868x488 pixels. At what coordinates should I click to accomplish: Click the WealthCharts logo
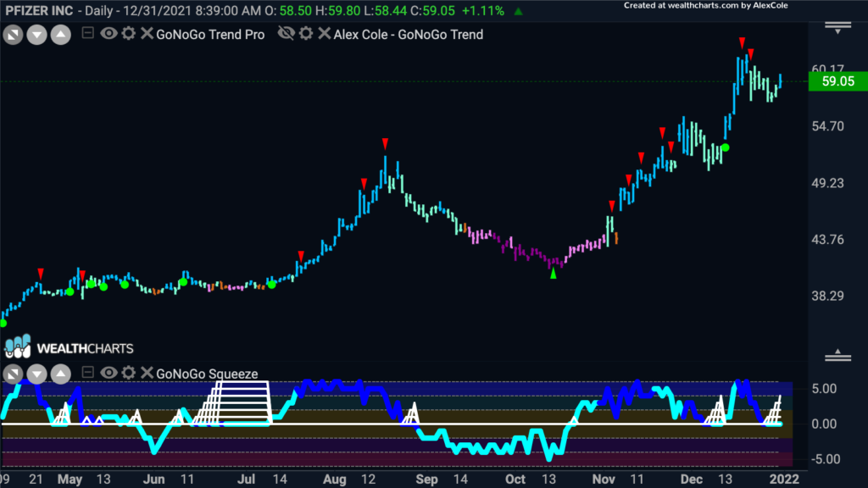pyautogui.click(x=70, y=347)
